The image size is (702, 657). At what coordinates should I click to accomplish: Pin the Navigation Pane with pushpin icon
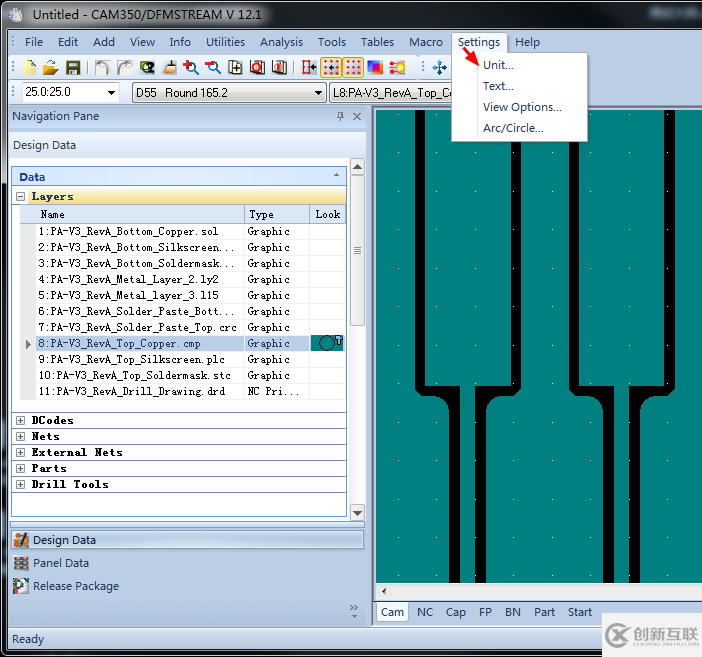[341, 117]
